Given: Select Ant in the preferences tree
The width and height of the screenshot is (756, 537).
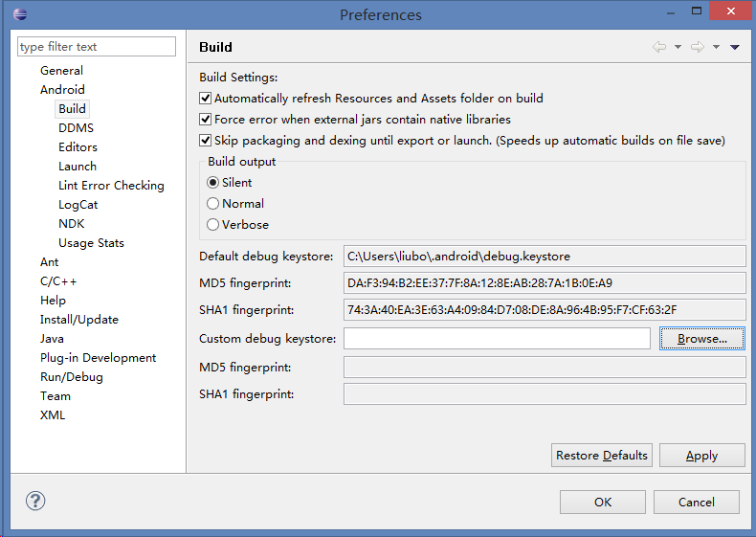Looking at the screenshot, I should pyautogui.click(x=50, y=262).
